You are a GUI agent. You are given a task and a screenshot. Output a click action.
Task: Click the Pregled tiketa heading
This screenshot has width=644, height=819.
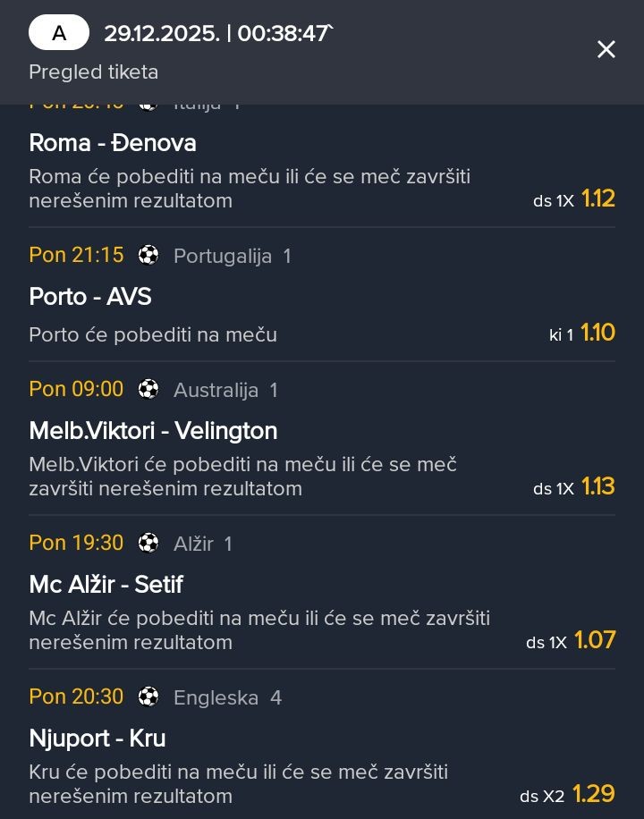tap(93, 72)
